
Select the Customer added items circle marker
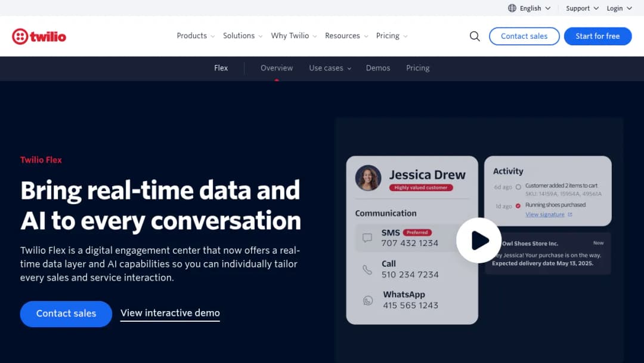tap(518, 187)
